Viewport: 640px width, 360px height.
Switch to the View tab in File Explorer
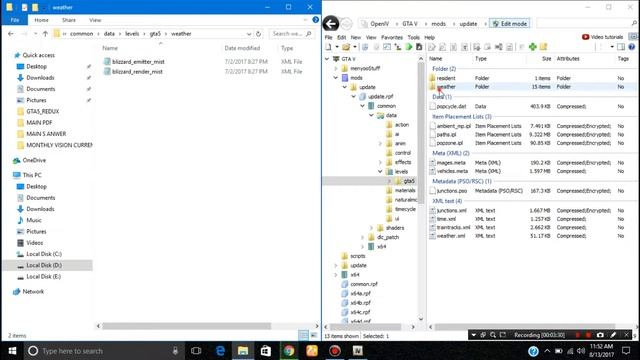pos(95,20)
